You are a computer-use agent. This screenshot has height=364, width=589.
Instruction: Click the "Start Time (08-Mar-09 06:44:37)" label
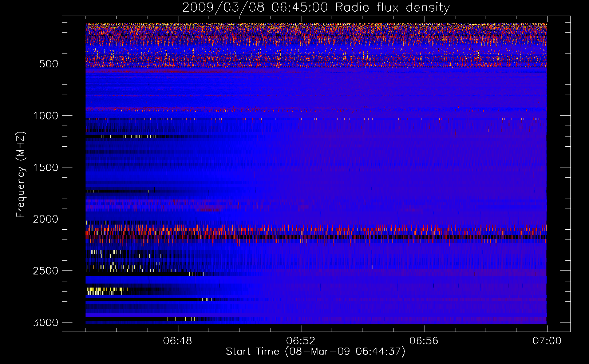point(316,352)
